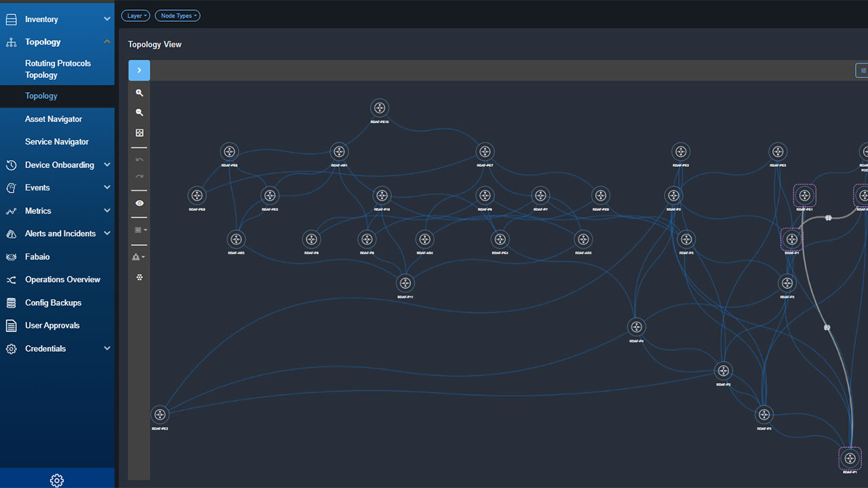Image resolution: width=868 pixels, height=488 pixels.
Task: Open Asset Navigator page
Action: (54, 119)
